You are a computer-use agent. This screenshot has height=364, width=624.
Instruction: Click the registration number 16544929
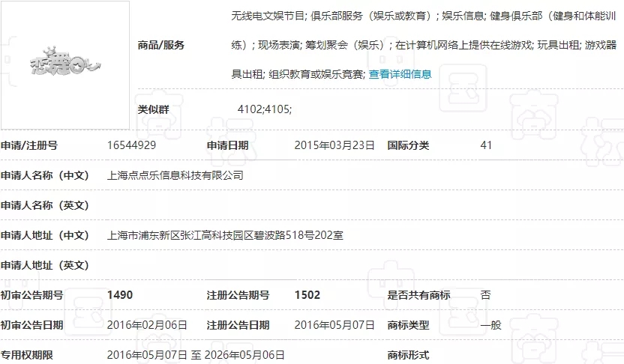coord(131,145)
